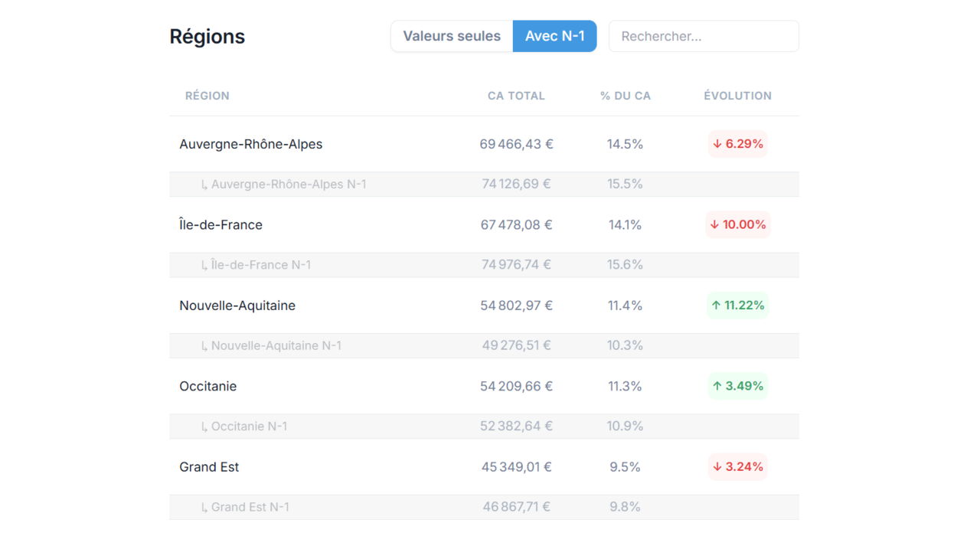Click the Grand Est region name

coord(209,467)
